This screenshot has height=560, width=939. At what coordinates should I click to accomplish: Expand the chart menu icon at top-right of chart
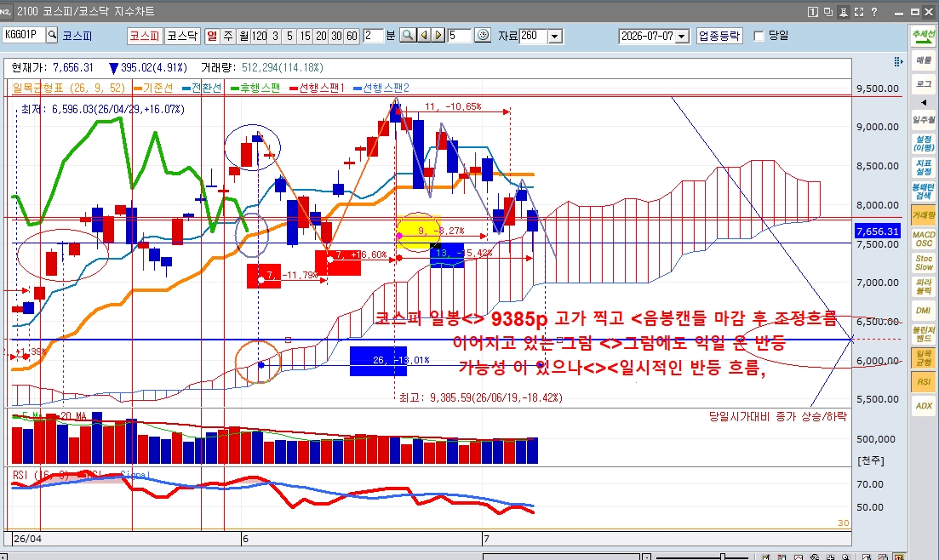(898, 61)
